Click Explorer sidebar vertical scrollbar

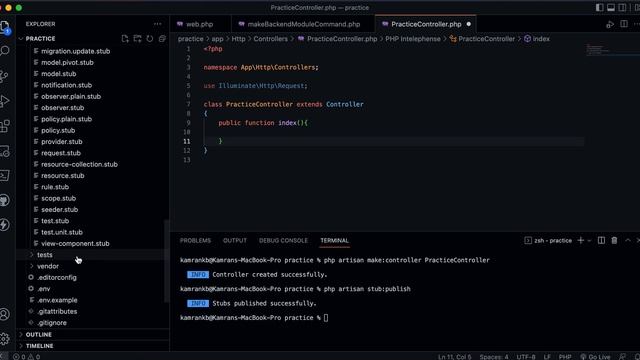[167, 261]
